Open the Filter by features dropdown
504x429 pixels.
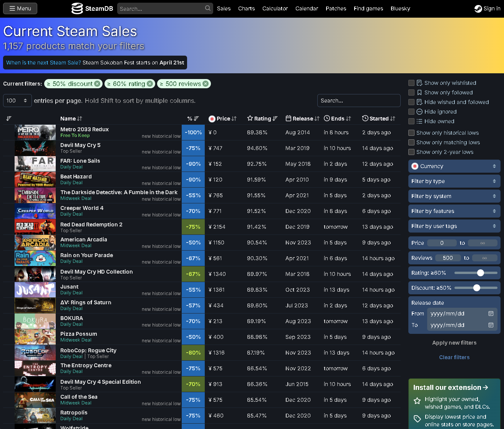coord(454,211)
